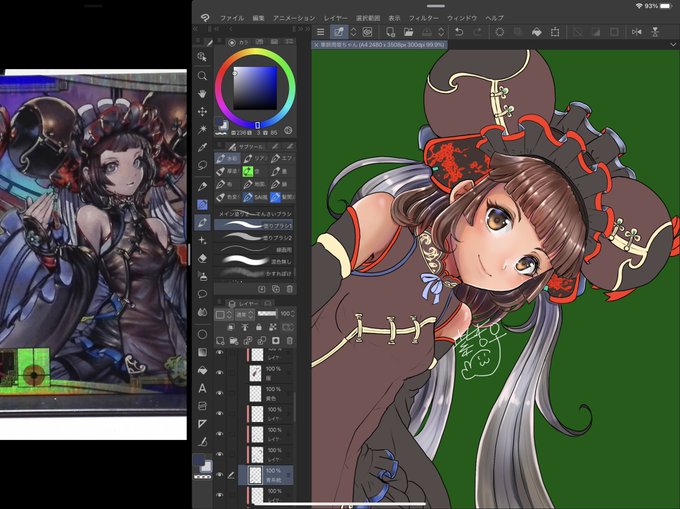Toggle the Lock layer icon
This screenshot has width=680, height=509.
(x=258, y=327)
